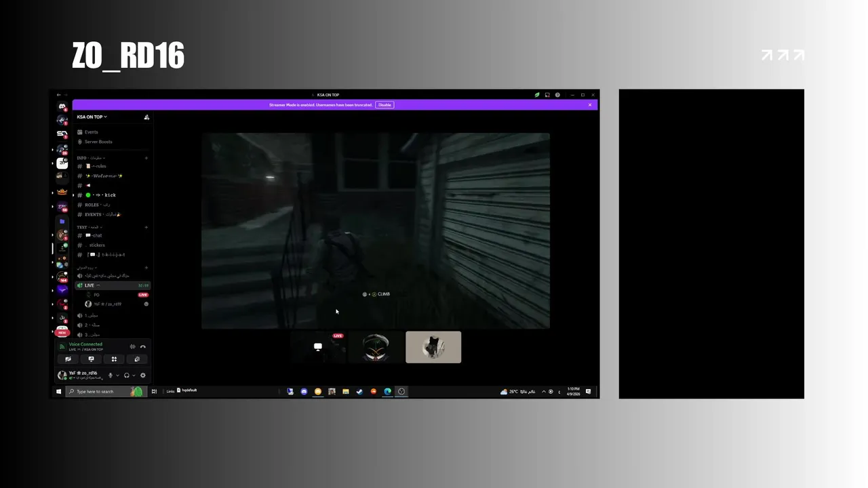Viewport: 868px width, 488px height.
Task: Show hidden system tray icons
Action: [543, 391]
